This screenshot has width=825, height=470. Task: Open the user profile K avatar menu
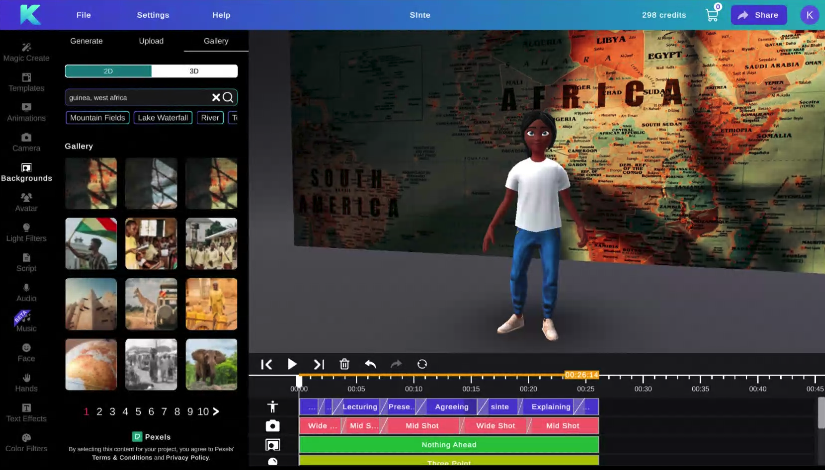[808, 15]
